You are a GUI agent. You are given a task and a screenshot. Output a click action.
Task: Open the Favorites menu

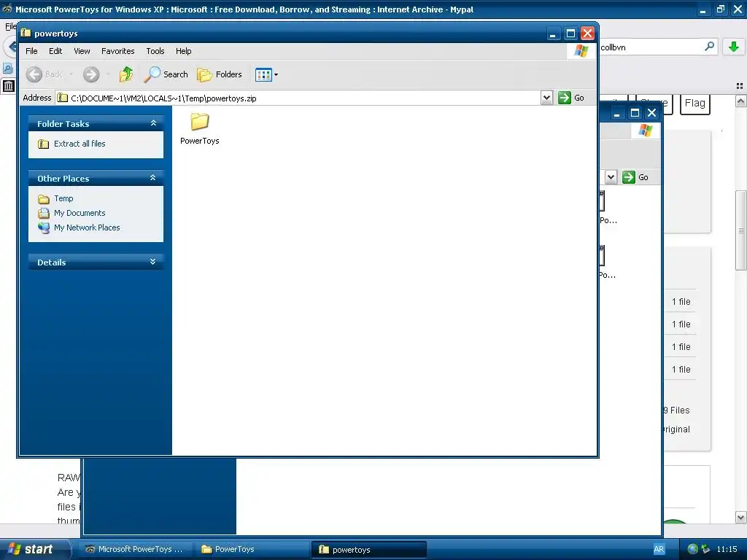(x=117, y=51)
